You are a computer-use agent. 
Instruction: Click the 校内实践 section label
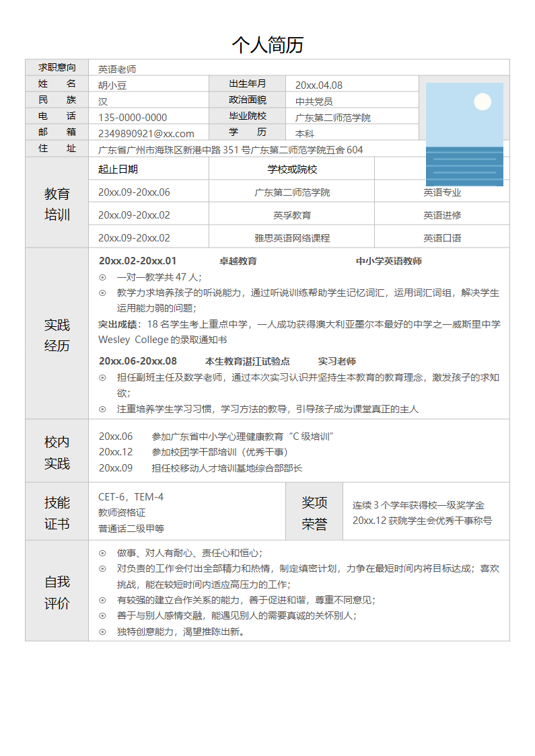pos(57,453)
